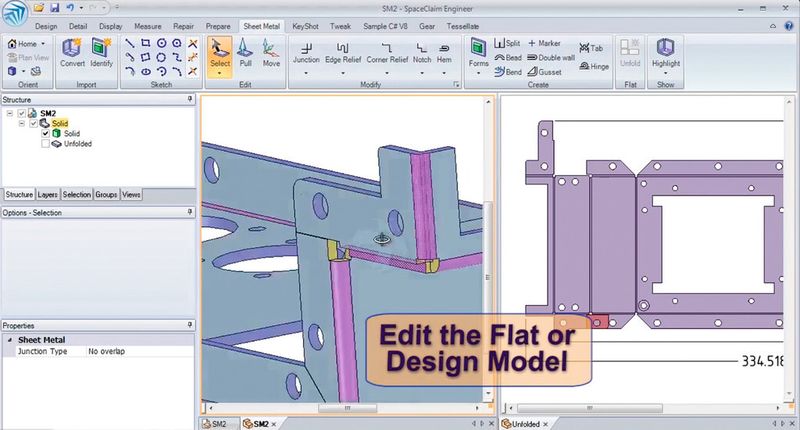Enable the Unfolded item checkbox
The image size is (800, 430).
point(45,144)
